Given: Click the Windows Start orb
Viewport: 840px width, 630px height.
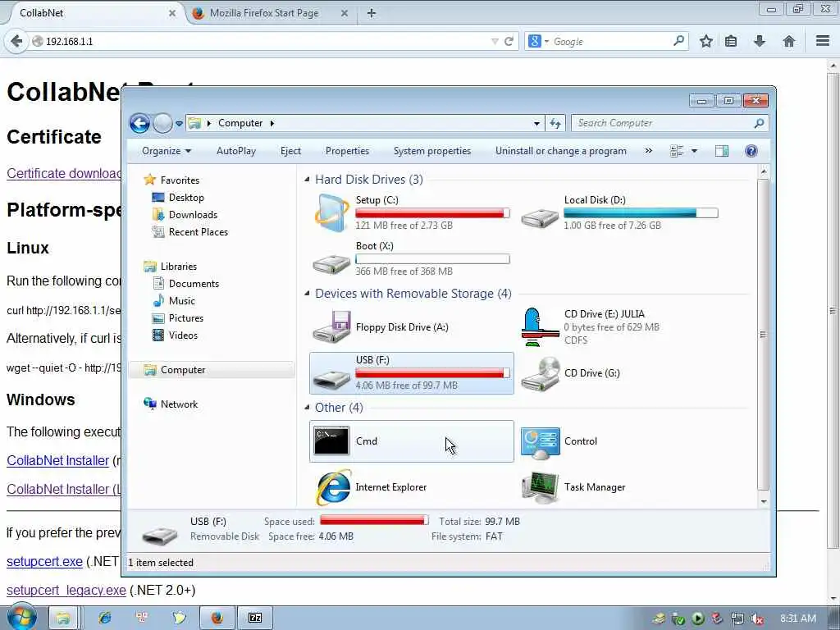Looking at the screenshot, I should pos(22,617).
